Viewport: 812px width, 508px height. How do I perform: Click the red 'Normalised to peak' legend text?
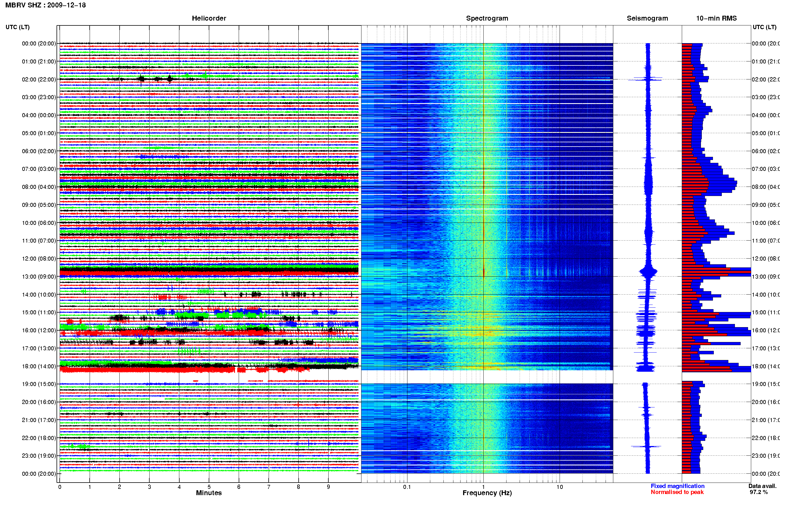(677, 492)
